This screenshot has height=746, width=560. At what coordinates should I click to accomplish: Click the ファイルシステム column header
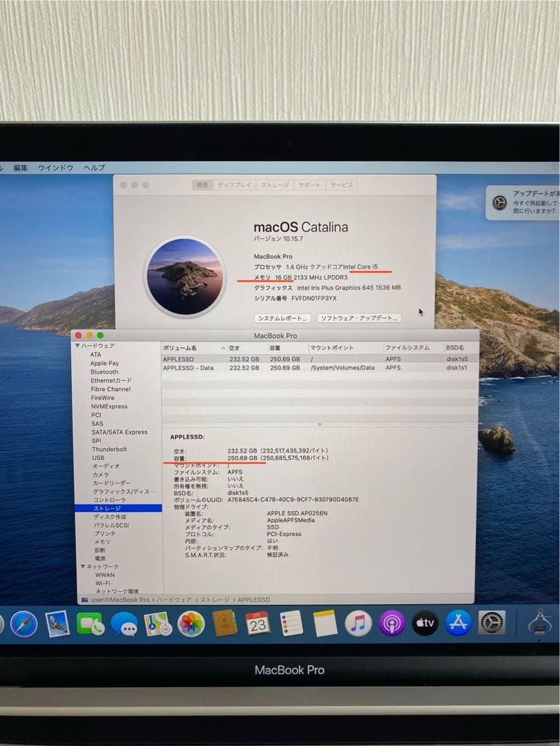click(413, 348)
